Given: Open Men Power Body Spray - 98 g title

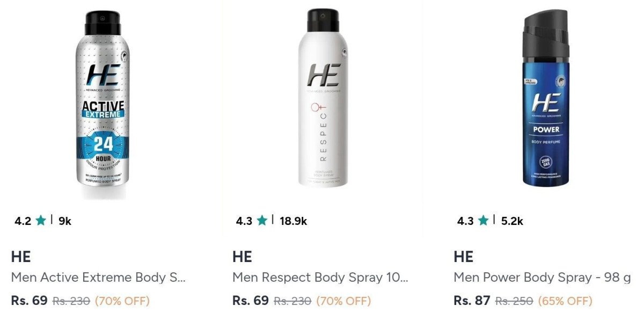Looking at the screenshot, I should coord(542,278).
